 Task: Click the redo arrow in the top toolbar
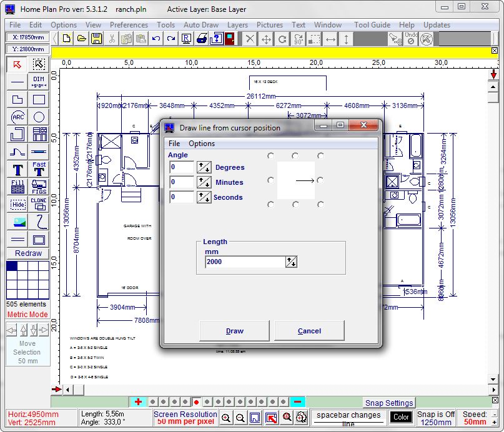[171, 39]
